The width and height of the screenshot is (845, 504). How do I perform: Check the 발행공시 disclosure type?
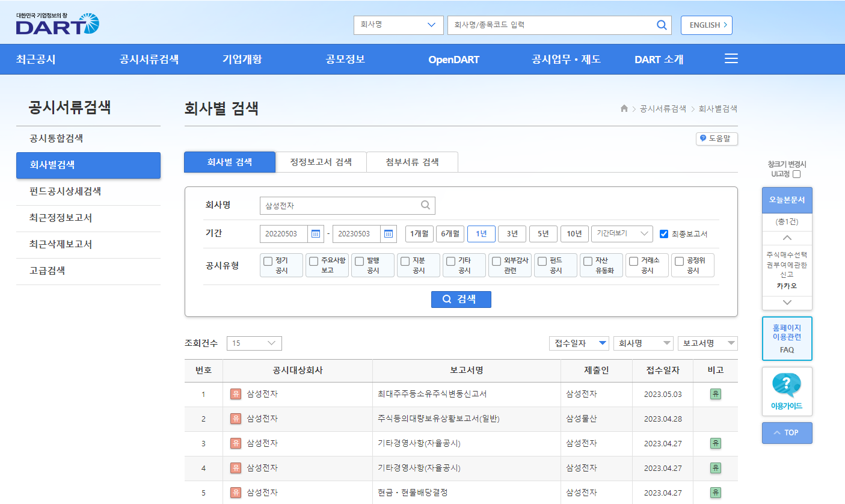(x=360, y=261)
